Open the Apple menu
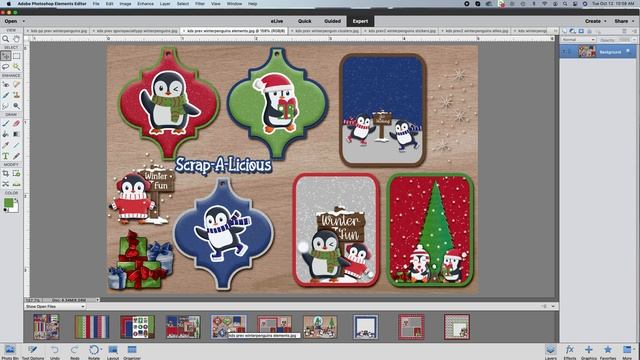The width and height of the screenshot is (640, 360). [x=8, y=4]
